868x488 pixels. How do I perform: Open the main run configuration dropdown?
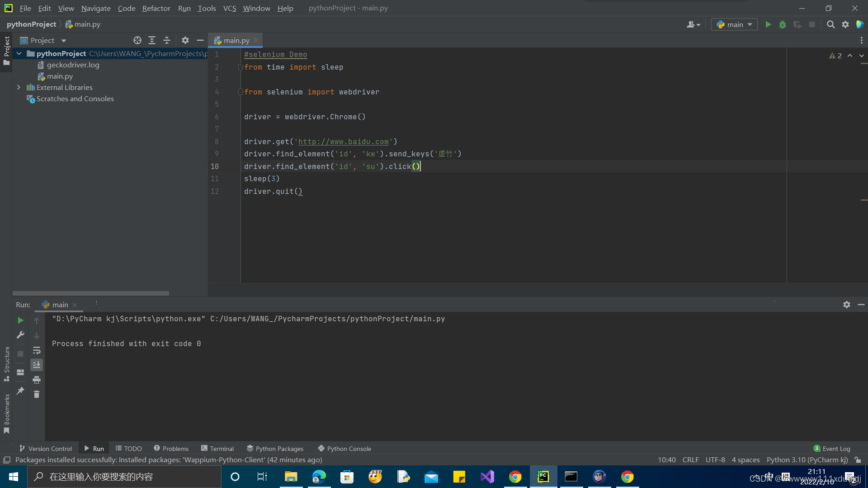pyautogui.click(x=734, y=24)
